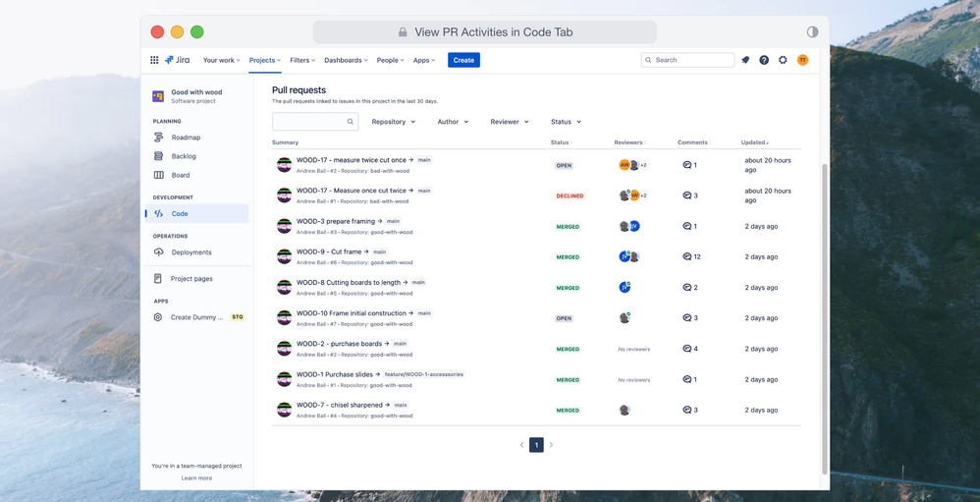
Task: Go to previous page arrow
Action: coord(521,445)
